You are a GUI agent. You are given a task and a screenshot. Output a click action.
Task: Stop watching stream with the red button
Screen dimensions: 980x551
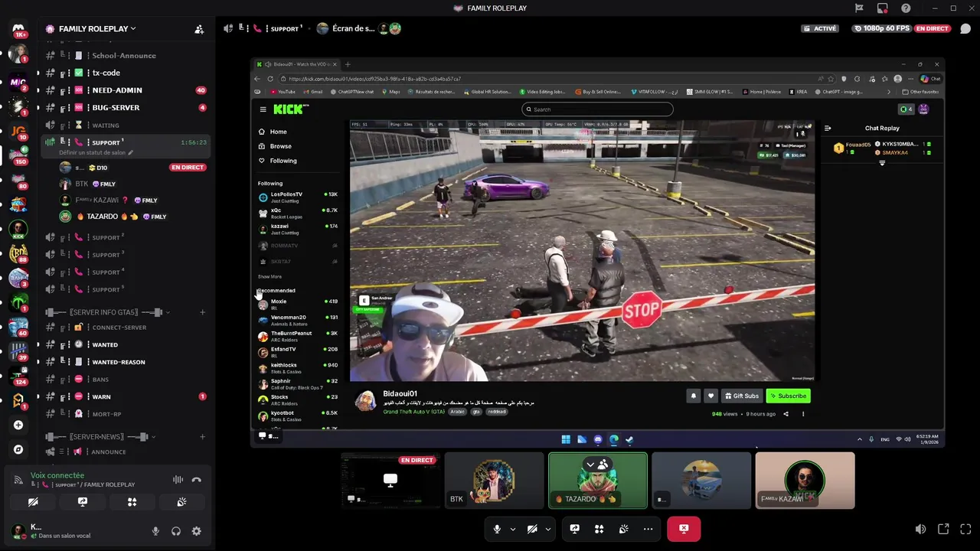coord(684,529)
